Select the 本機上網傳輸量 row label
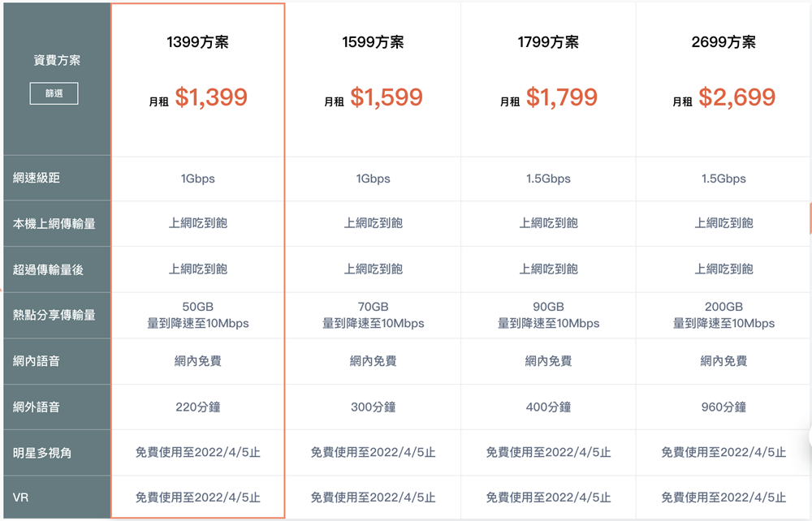This screenshot has width=812, height=521. [x=54, y=224]
